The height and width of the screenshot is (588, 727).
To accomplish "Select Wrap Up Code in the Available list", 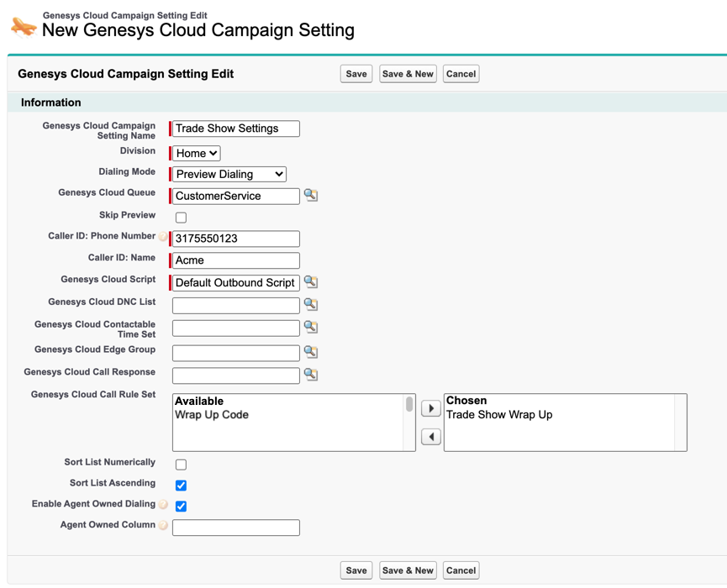I will (213, 413).
